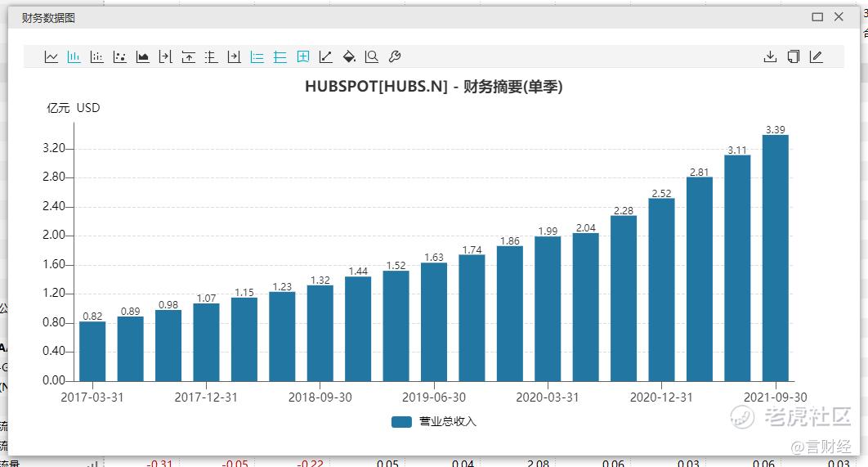Click the x-axis label 2019-06-30
The height and width of the screenshot is (467, 868).
434,397
